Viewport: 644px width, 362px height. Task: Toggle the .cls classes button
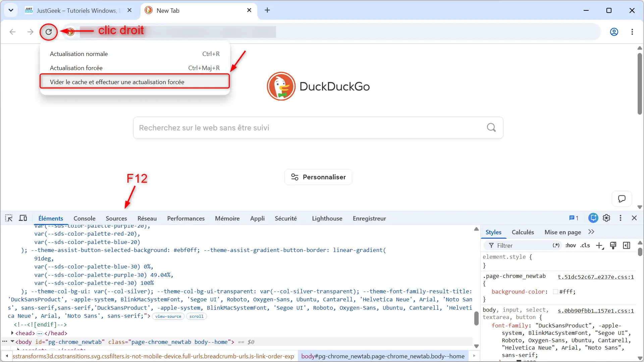(585, 246)
